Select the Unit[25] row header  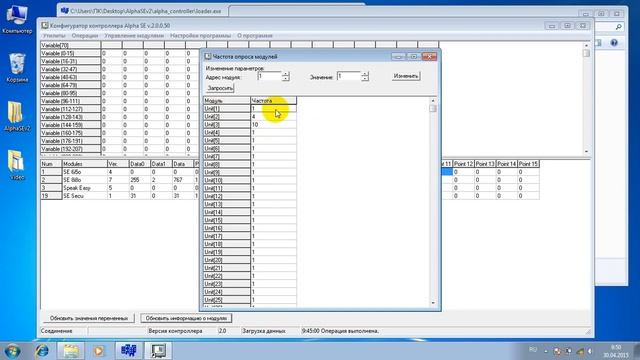click(227, 300)
